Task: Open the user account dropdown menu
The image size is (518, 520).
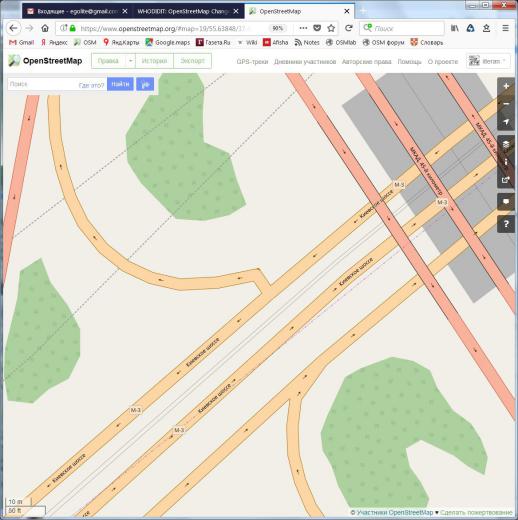Action: (x=488, y=61)
